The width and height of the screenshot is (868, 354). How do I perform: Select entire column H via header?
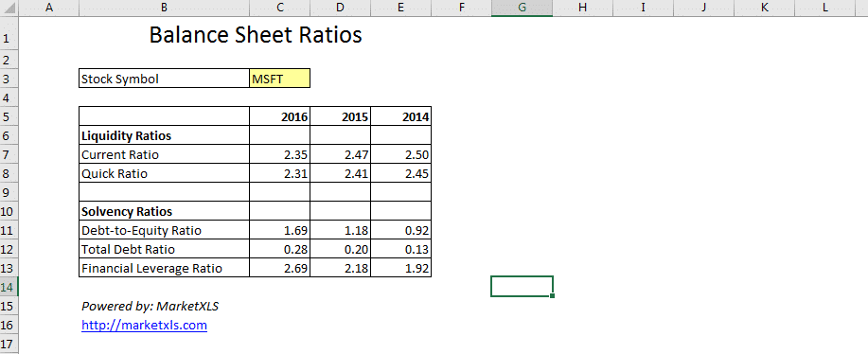coord(582,8)
